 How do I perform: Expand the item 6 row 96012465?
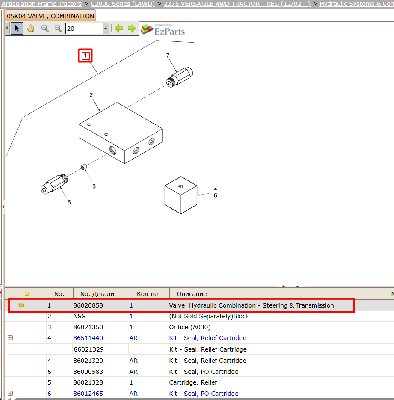10,393
